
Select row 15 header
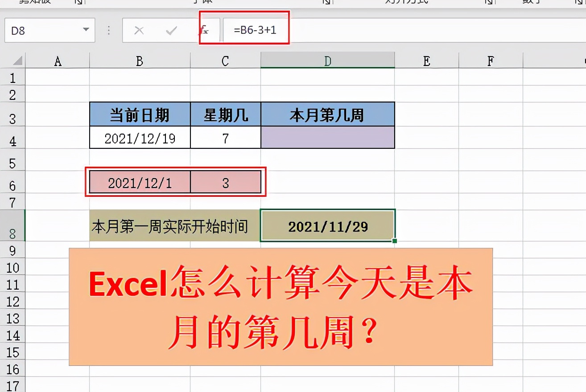(12, 352)
